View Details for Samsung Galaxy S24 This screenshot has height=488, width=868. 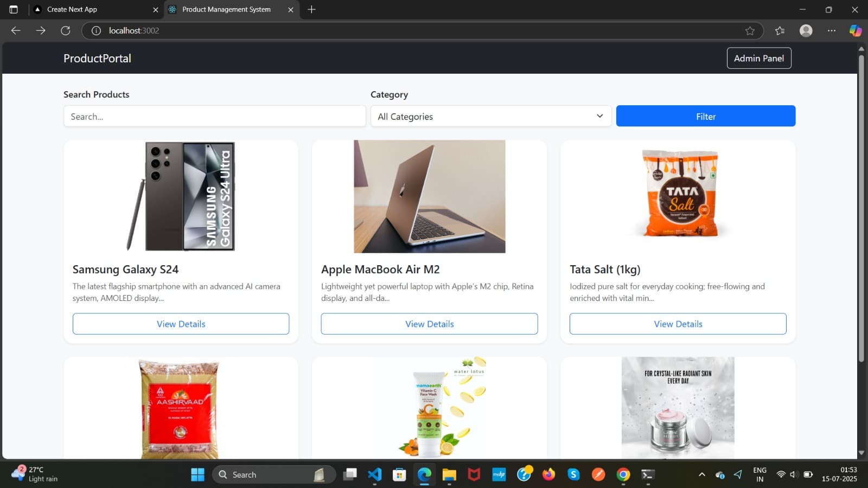(181, 324)
